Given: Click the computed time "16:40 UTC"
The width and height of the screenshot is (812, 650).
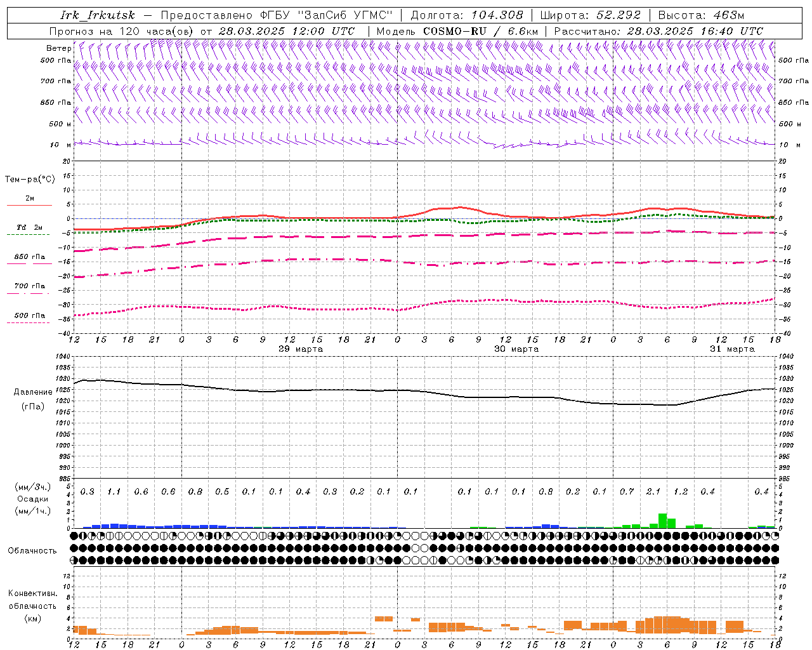Looking at the screenshot, I should 732,30.
